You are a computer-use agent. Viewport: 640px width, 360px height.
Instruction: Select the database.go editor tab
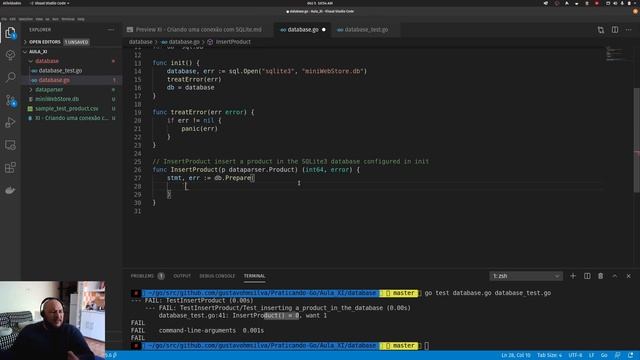coord(303,29)
